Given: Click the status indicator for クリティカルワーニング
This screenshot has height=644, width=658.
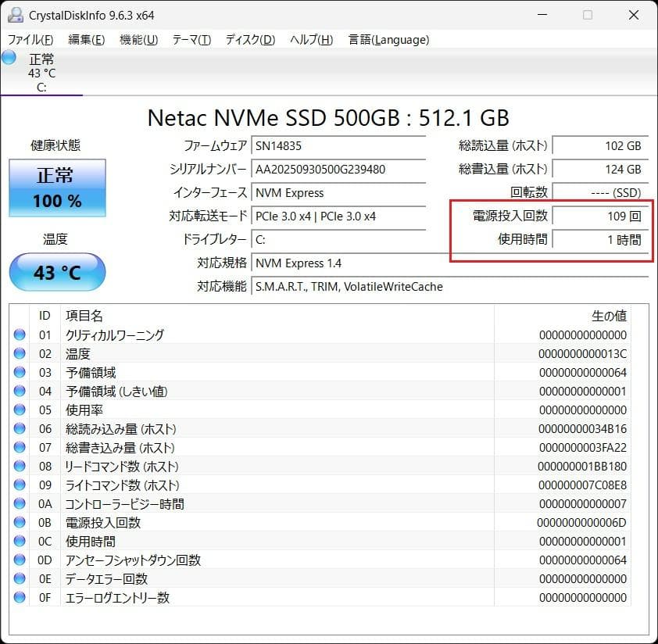Looking at the screenshot, I should (x=20, y=335).
